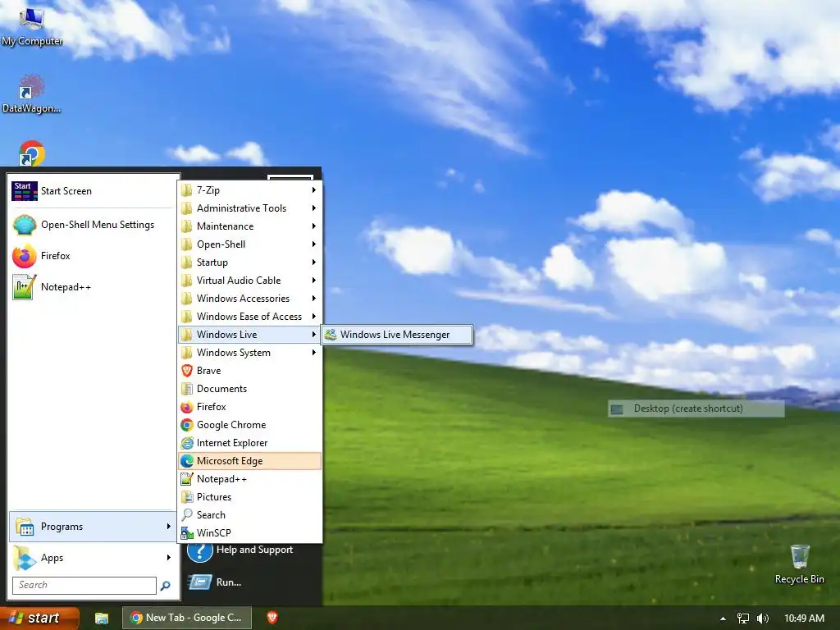The width and height of the screenshot is (840, 630).
Task: Show hidden tray icons arrow
Action: coord(723,619)
